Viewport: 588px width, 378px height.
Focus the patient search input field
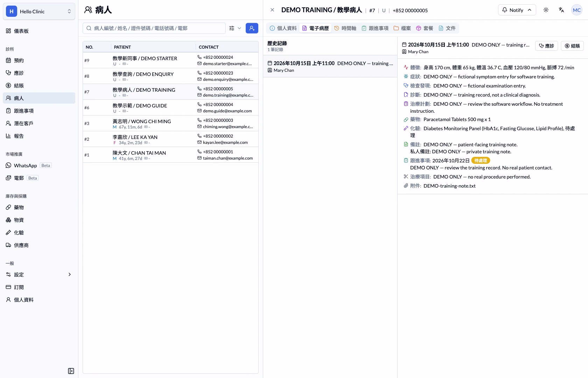[x=154, y=28]
